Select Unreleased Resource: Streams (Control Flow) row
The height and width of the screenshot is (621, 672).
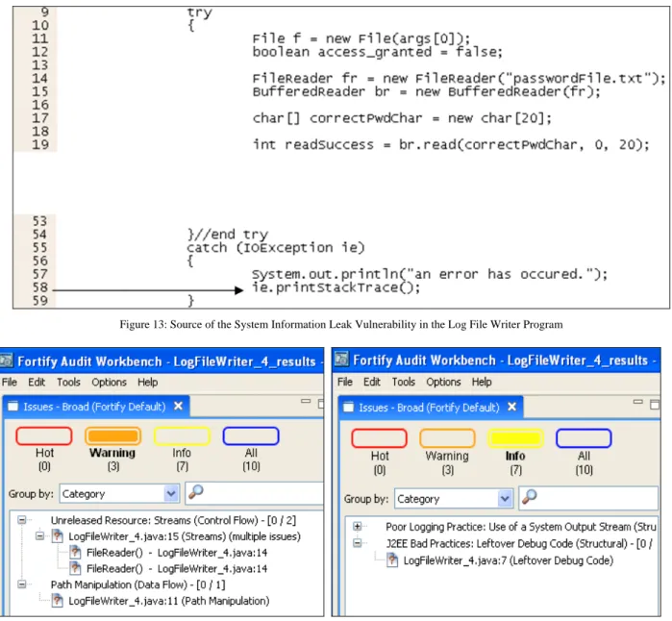(x=173, y=520)
